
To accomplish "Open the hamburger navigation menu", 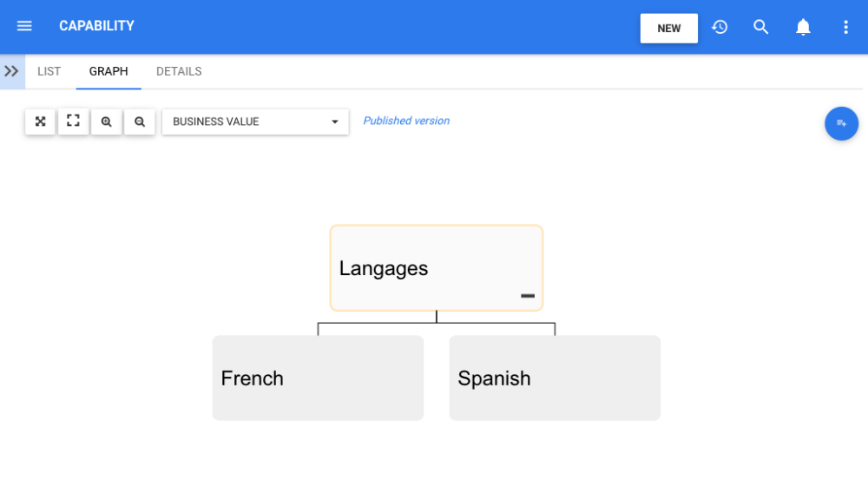I will [x=24, y=26].
